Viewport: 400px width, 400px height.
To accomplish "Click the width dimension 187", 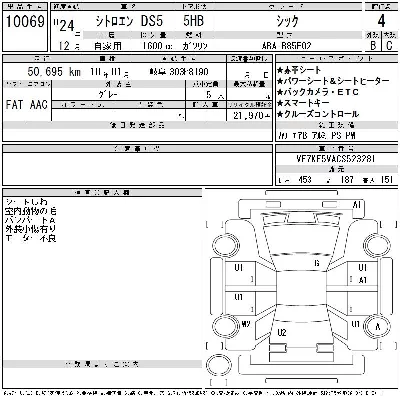I will point(347,180).
